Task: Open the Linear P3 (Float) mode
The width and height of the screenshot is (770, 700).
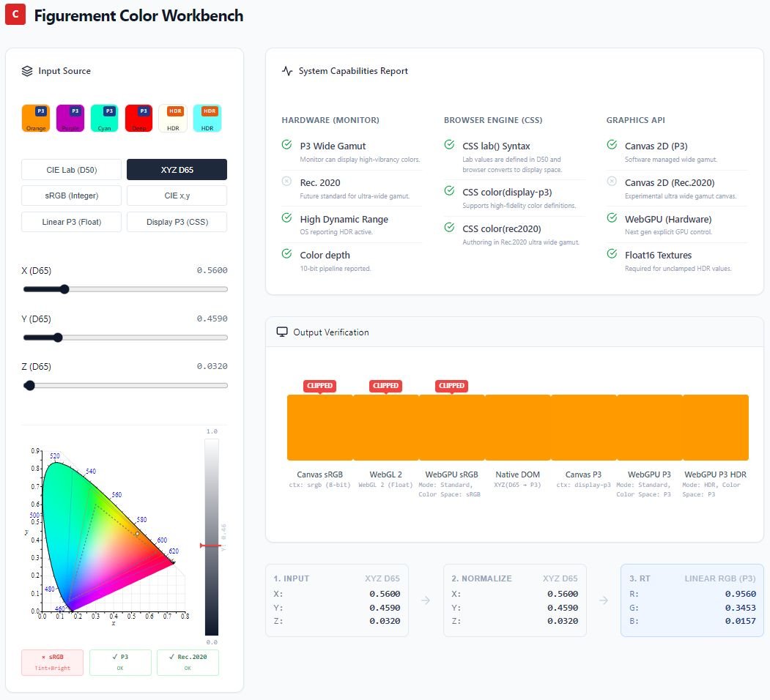Action: click(x=71, y=222)
